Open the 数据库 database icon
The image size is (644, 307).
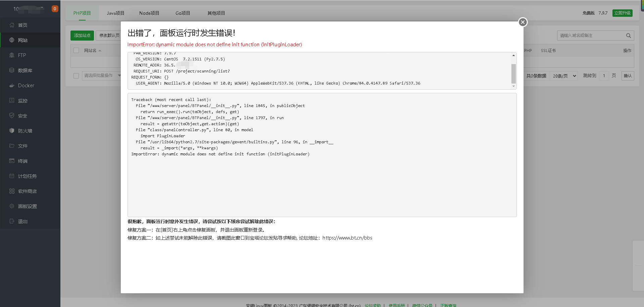12,70
